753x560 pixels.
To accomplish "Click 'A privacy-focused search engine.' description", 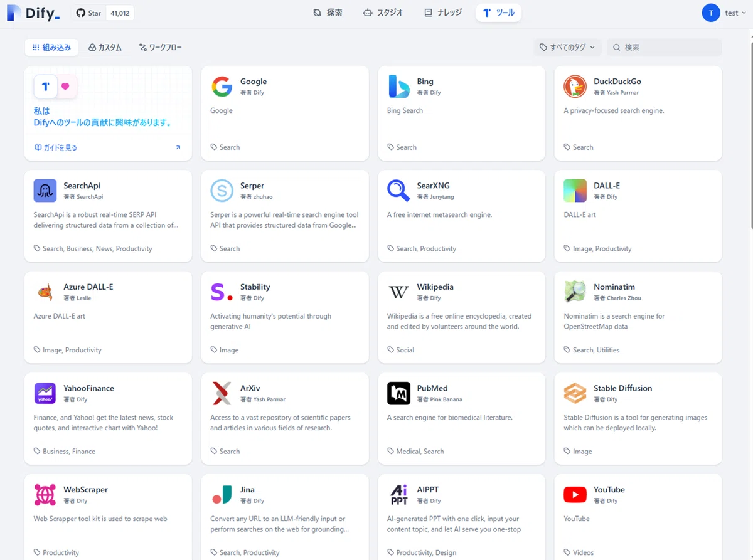I will pos(614,111).
